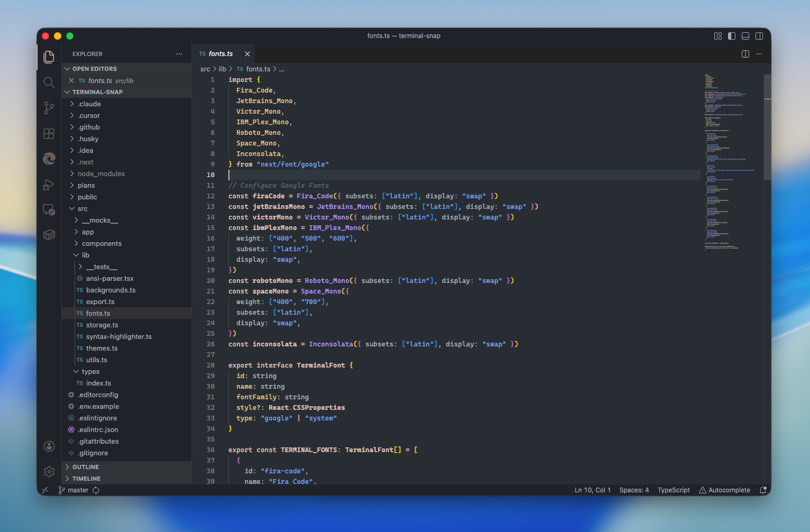Open Explorer Views and More Actions menu
Screen dimensions: 810x532
point(179,54)
